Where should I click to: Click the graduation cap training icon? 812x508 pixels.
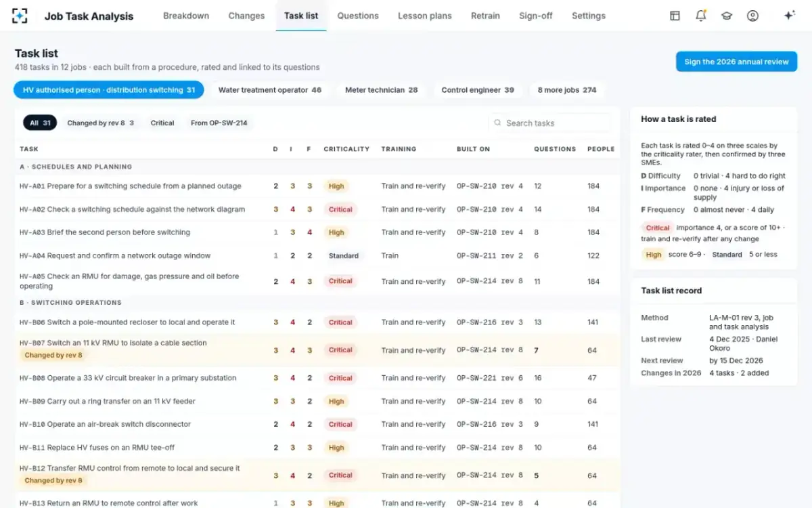(x=727, y=16)
